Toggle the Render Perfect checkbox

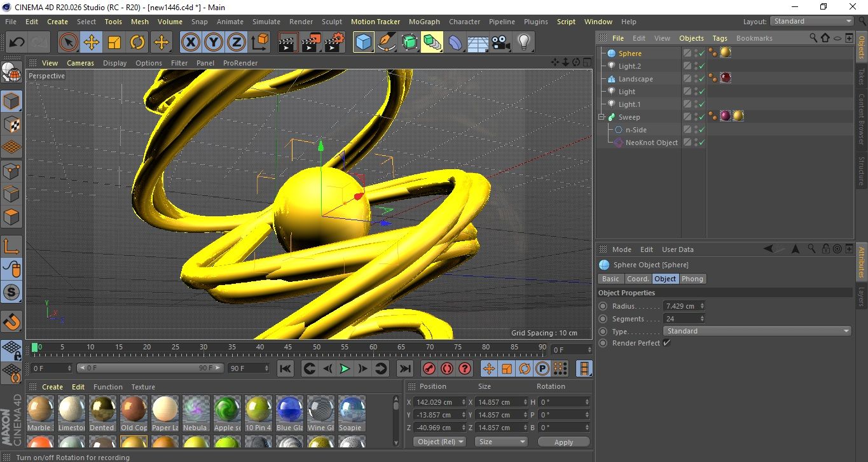(x=666, y=343)
